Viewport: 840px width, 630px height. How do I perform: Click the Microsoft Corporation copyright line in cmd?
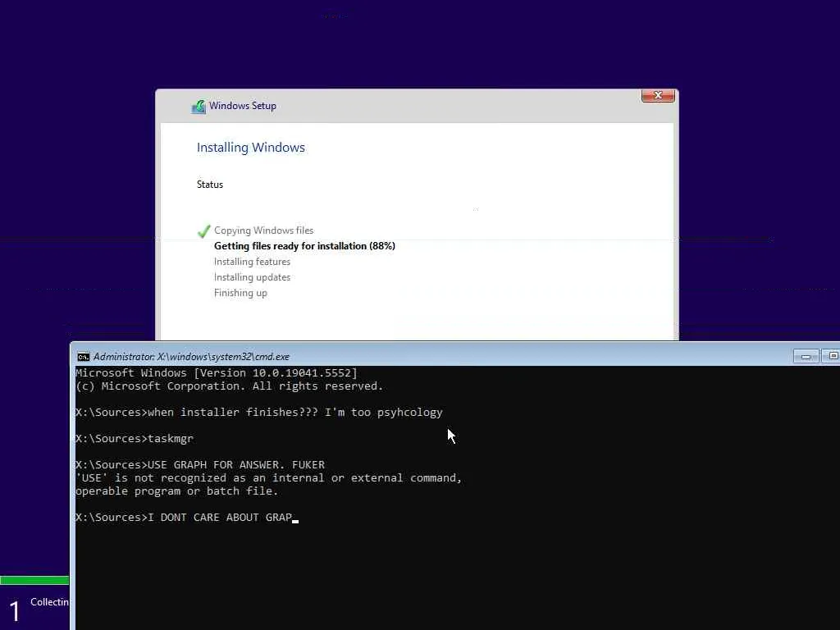click(230, 386)
